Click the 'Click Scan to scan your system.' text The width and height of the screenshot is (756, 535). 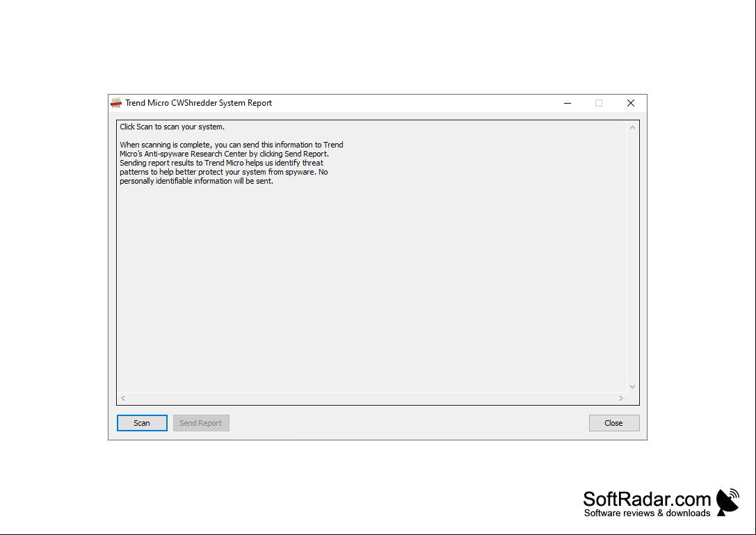click(x=172, y=127)
